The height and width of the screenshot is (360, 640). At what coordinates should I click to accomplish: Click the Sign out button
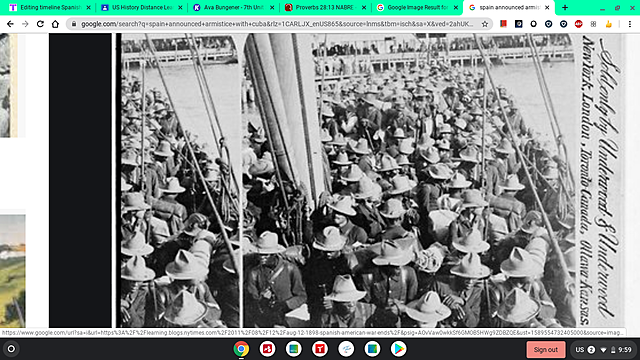[x=546, y=349]
